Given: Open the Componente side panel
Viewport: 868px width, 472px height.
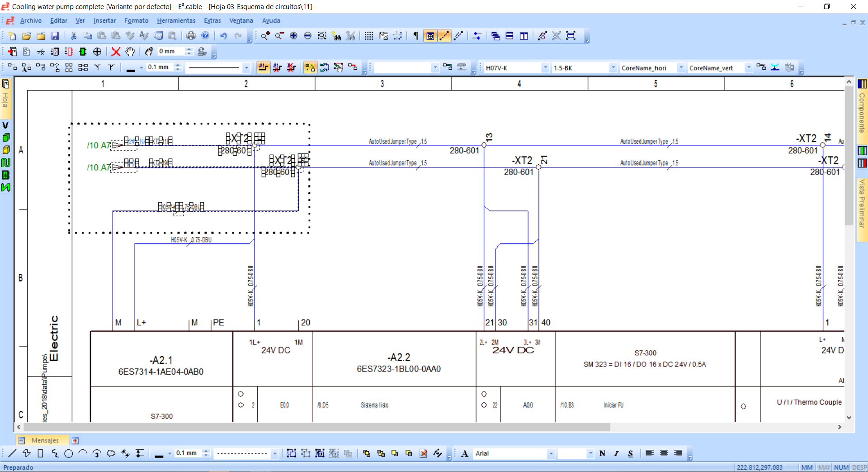Looking at the screenshot, I should point(862,107).
